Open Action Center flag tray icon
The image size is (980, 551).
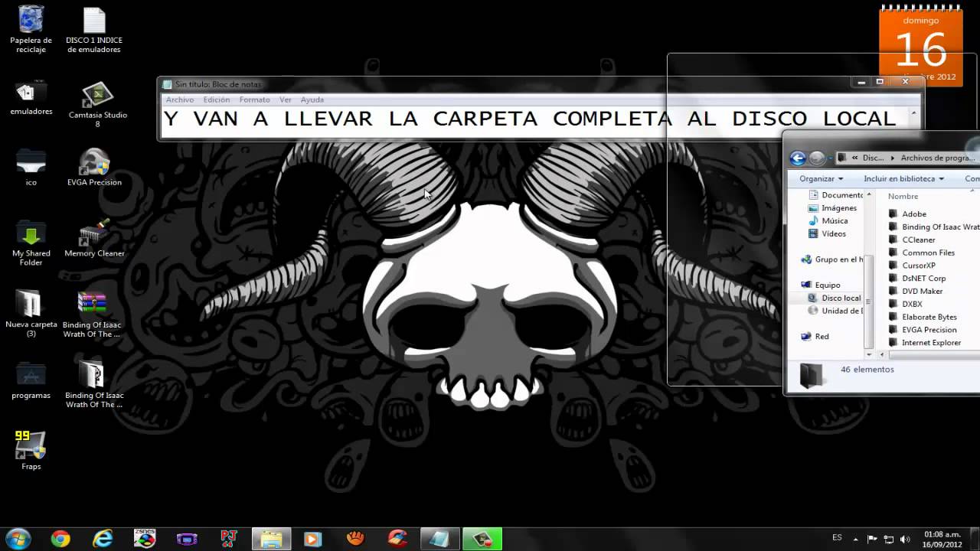(x=873, y=540)
